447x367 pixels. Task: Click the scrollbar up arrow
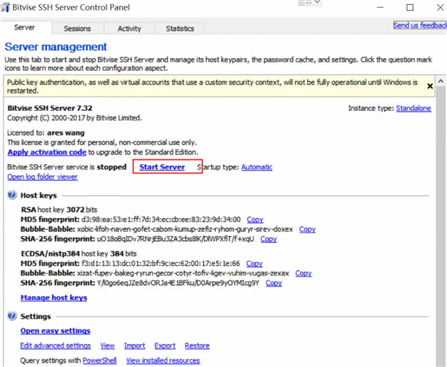pos(441,81)
